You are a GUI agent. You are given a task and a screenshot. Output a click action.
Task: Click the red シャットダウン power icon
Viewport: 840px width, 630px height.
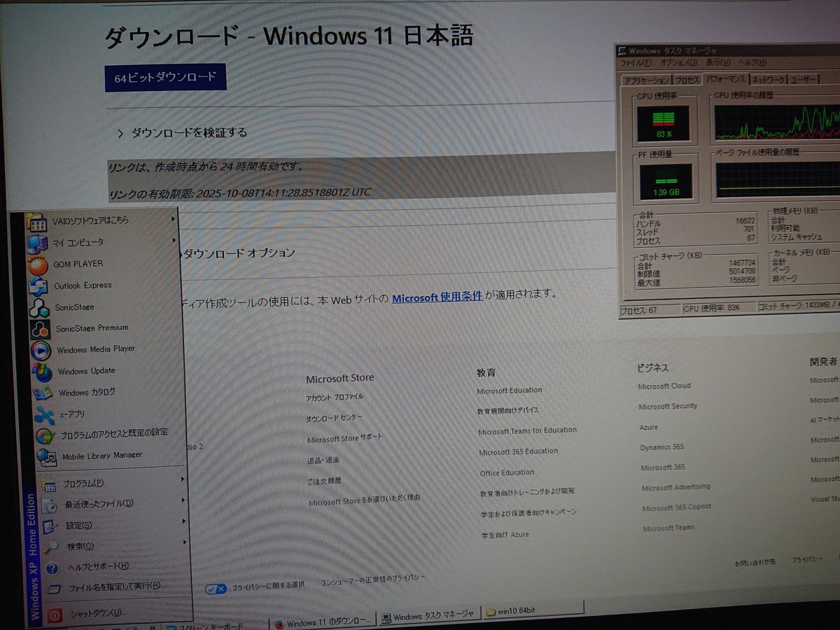56,615
